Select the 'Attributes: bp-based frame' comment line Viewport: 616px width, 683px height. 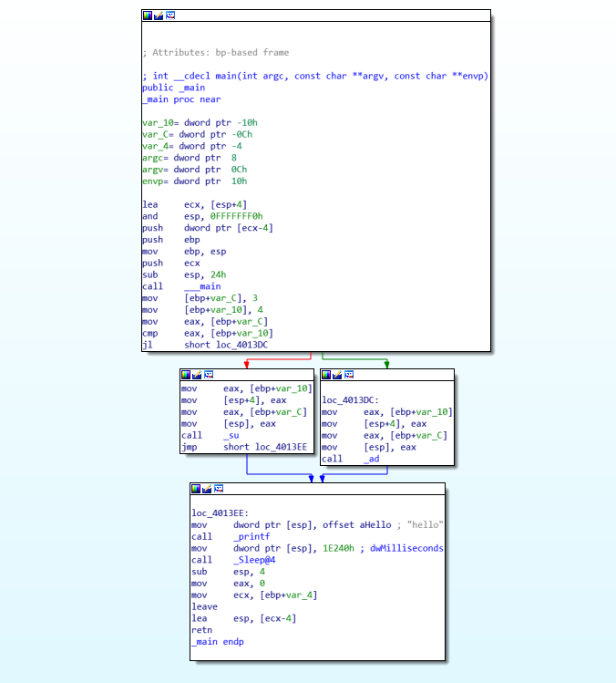pos(216,53)
